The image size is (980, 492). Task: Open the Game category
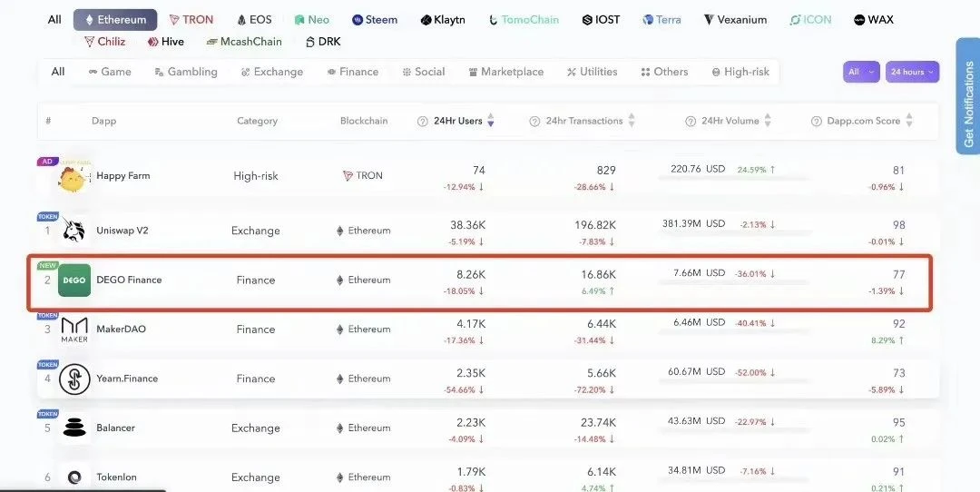tap(110, 72)
